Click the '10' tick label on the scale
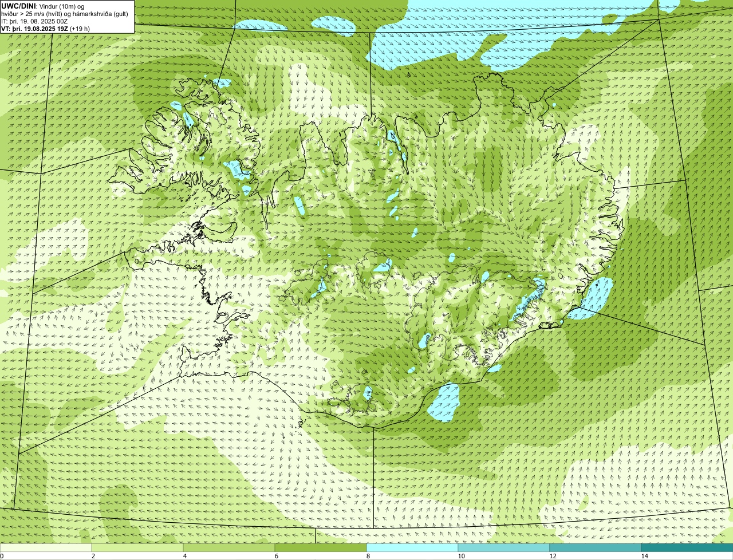Viewport: 733px width, 560px height. 461,556
